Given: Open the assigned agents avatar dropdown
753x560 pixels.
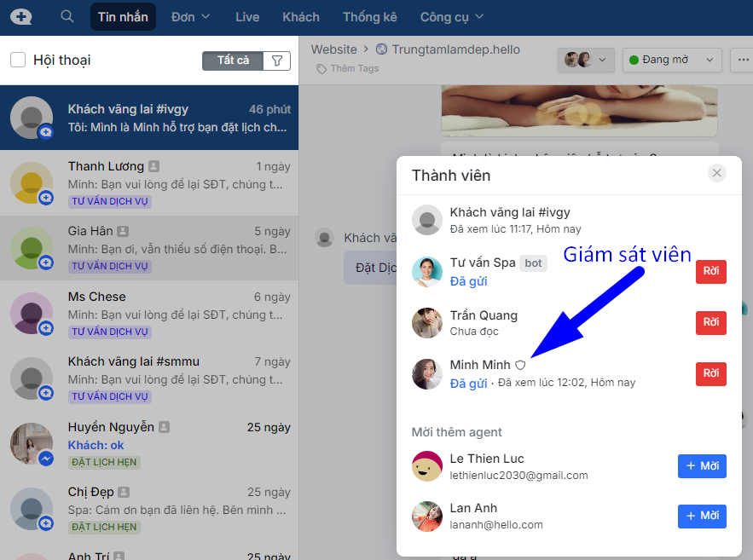Looking at the screenshot, I should coord(586,60).
